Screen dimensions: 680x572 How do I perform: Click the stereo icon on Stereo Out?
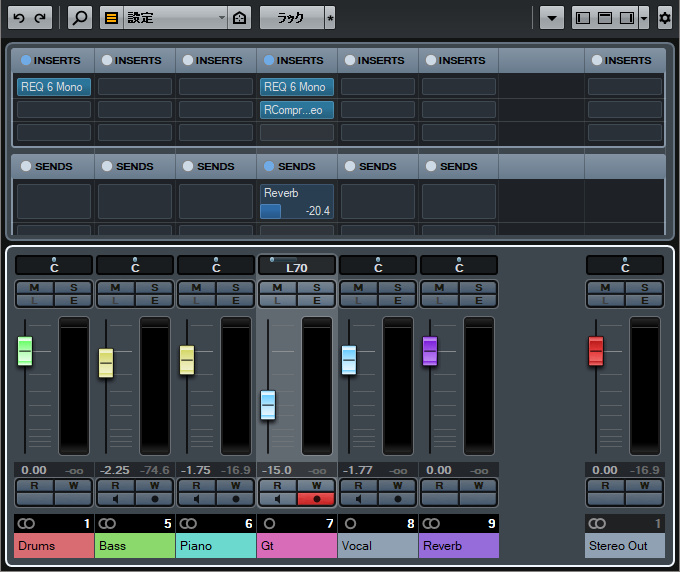tap(597, 524)
